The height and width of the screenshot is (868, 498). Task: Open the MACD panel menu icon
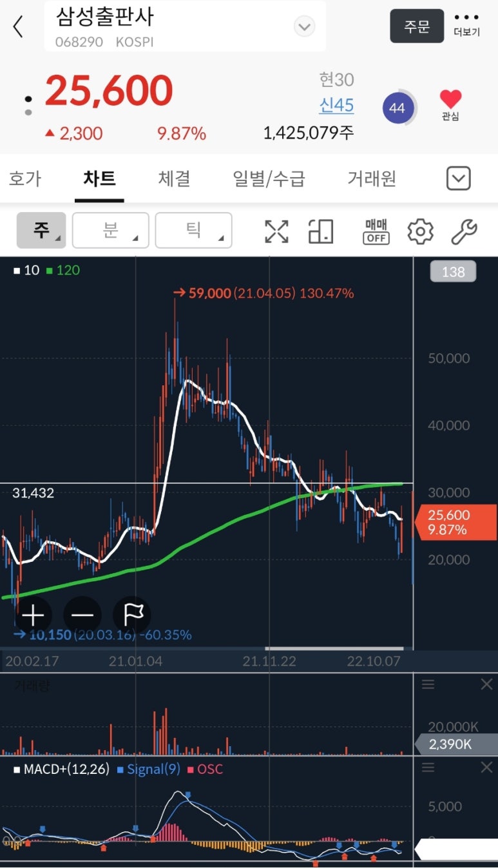point(428,767)
